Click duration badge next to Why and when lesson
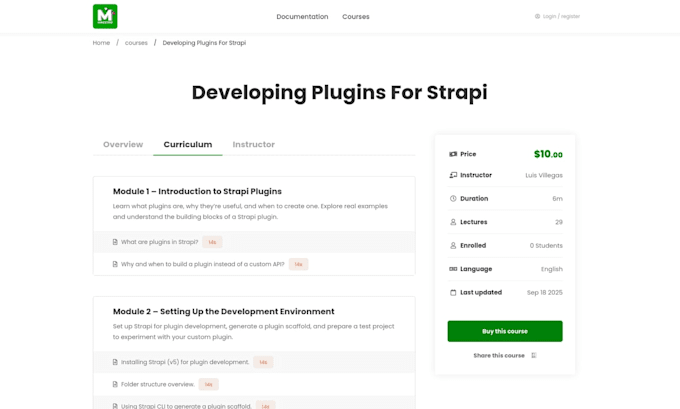680x409 pixels. pos(298,264)
